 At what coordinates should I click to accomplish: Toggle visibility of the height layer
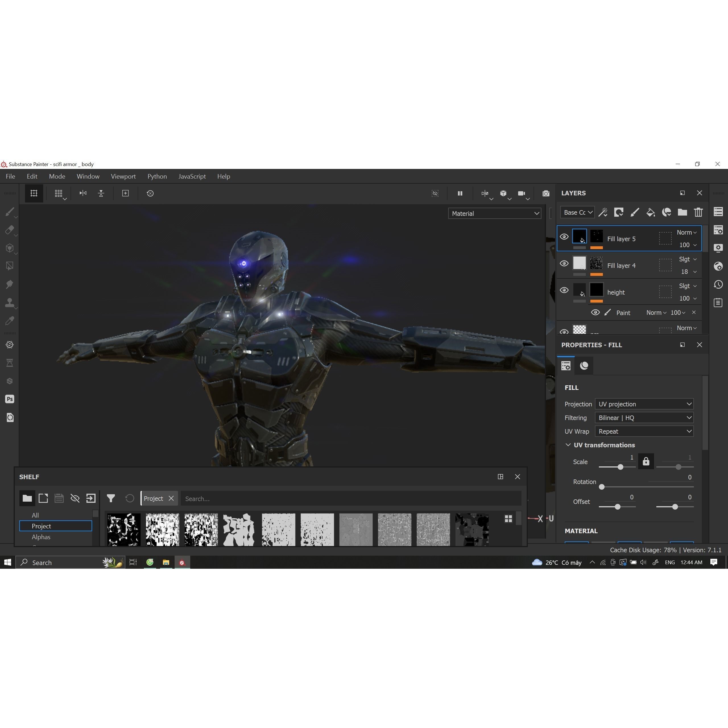tap(564, 290)
